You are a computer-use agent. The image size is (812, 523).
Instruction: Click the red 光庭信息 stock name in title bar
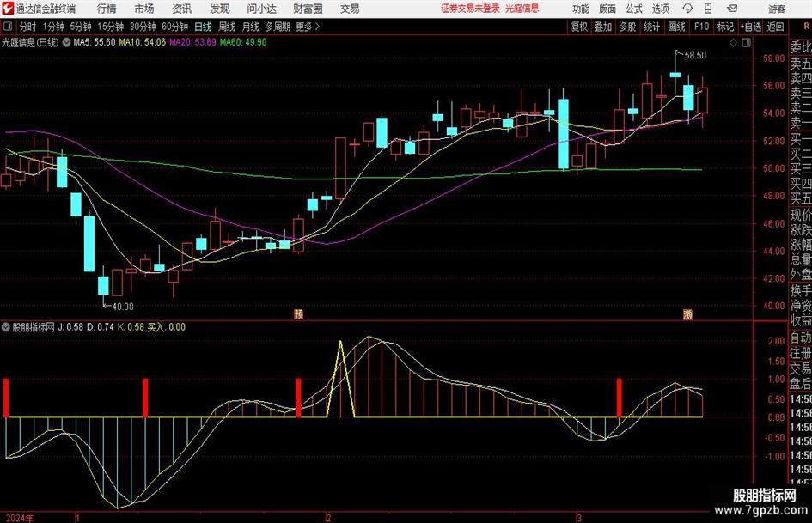pos(522,9)
